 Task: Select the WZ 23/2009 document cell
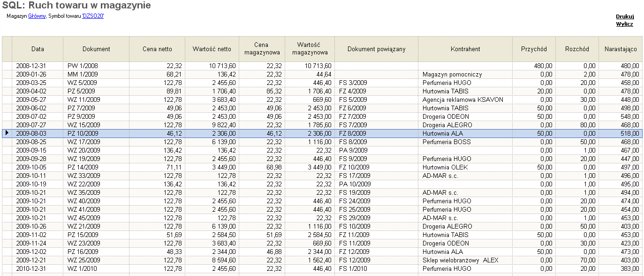(x=96, y=243)
